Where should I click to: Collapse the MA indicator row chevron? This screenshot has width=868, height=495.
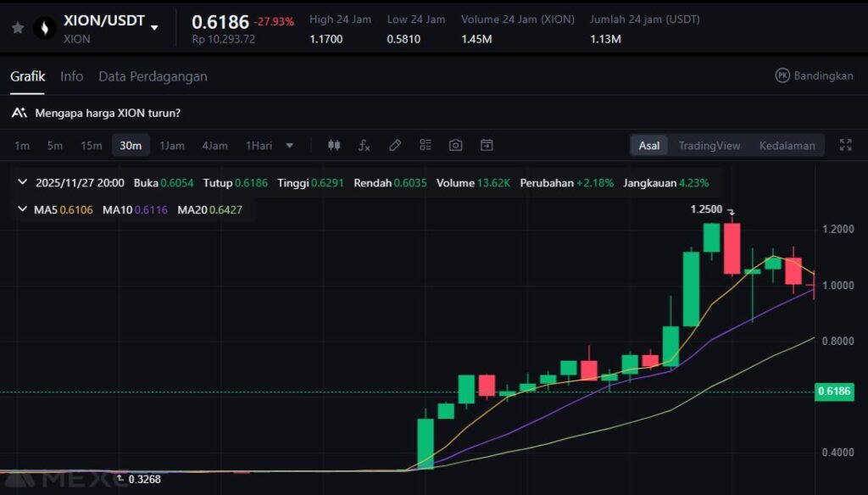[22, 209]
